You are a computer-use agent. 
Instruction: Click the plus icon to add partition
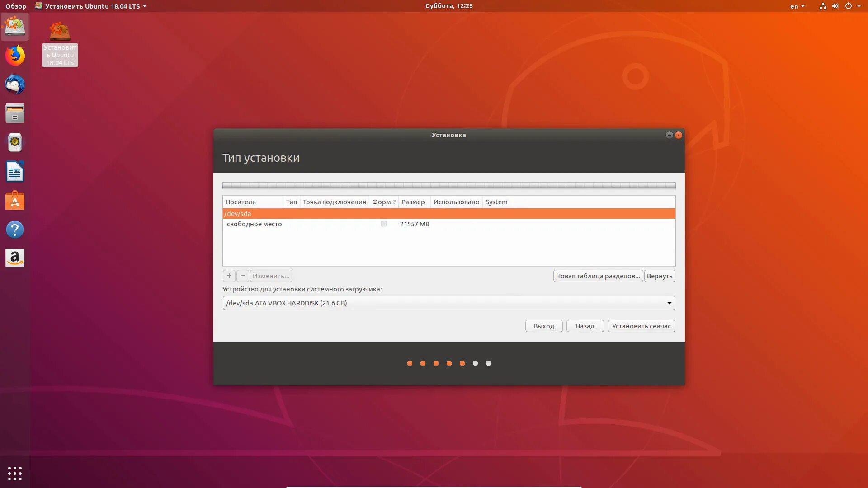click(229, 276)
